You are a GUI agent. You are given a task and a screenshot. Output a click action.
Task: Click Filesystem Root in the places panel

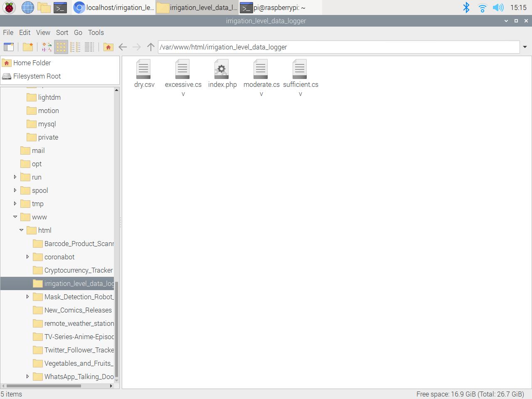(x=37, y=76)
